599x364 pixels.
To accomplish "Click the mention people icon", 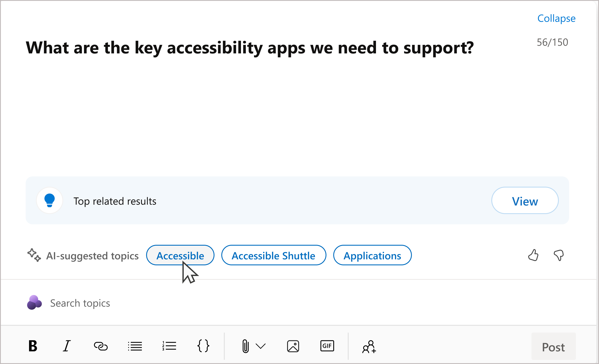I will (369, 346).
